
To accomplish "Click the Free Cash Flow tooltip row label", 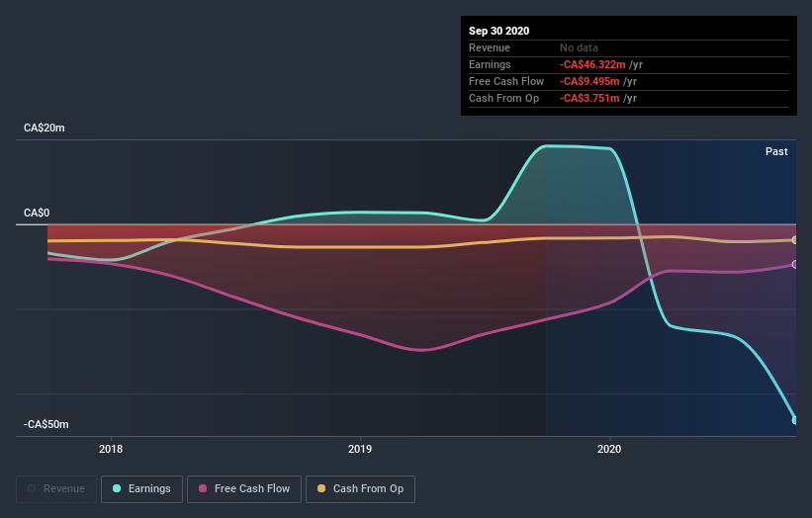I will [x=506, y=81].
